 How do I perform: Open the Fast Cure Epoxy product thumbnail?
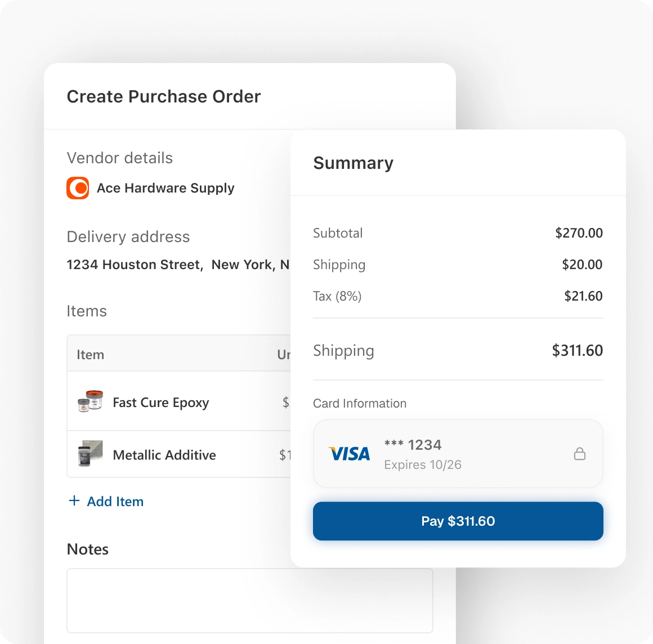click(90, 401)
